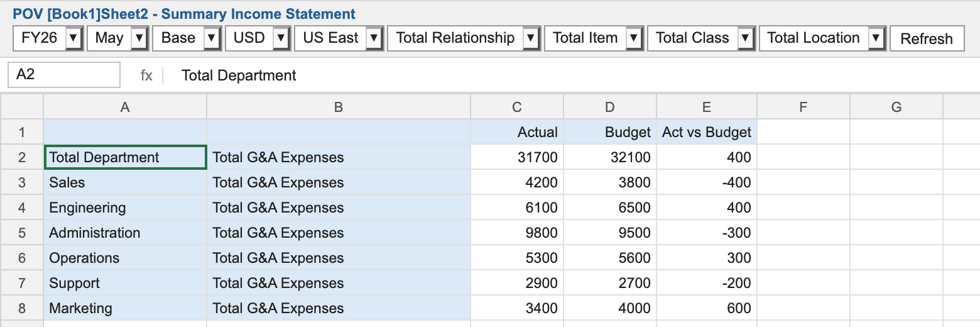Image resolution: width=980 pixels, height=327 pixels.
Task: Select the Marketing department cell
Action: [125, 308]
